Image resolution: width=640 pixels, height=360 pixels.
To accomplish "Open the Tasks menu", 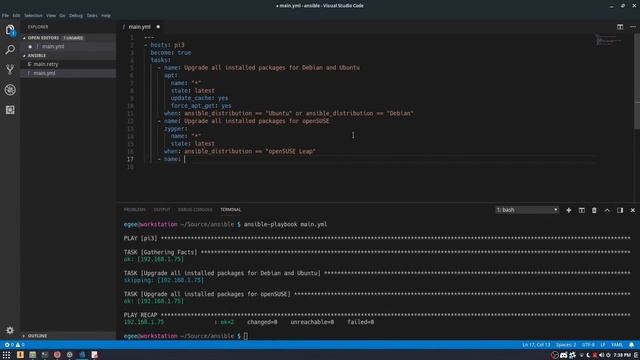I will click(92, 16).
